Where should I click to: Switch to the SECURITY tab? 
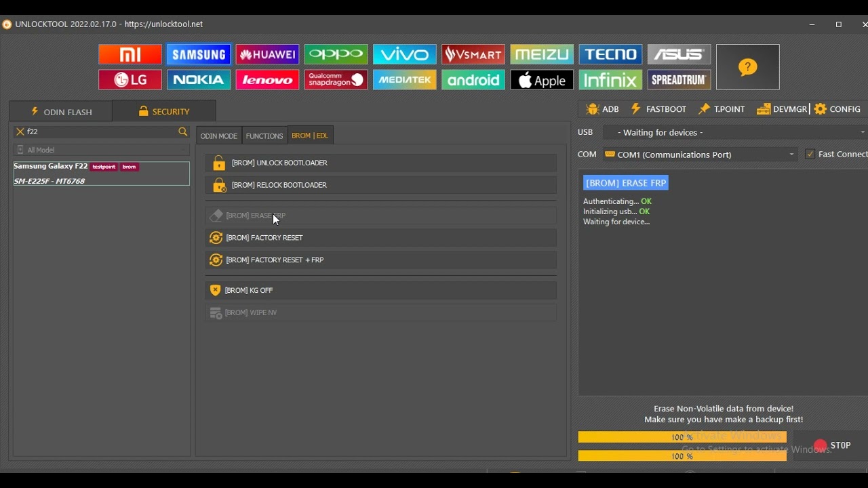164,111
